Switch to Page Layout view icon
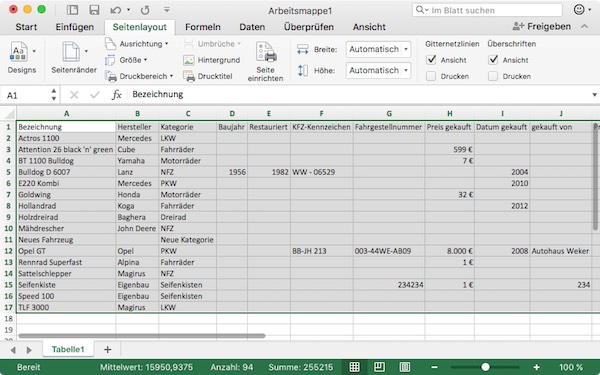The width and height of the screenshot is (600, 375). pyautogui.click(x=379, y=367)
